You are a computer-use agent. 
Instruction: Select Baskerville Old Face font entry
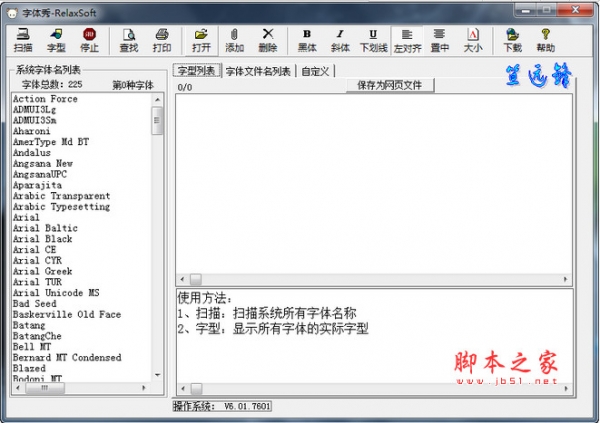(67, 314)
